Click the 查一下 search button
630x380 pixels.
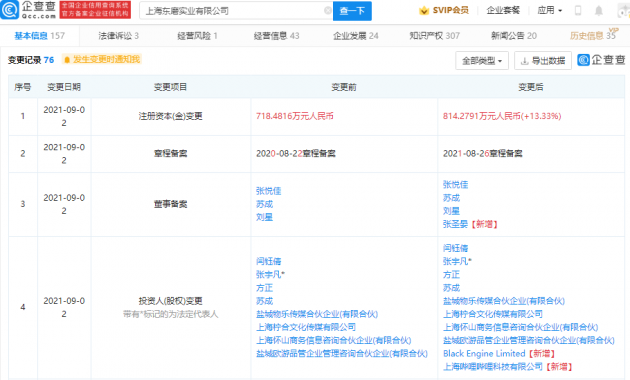pyautogui.click(x=352, y=11)
